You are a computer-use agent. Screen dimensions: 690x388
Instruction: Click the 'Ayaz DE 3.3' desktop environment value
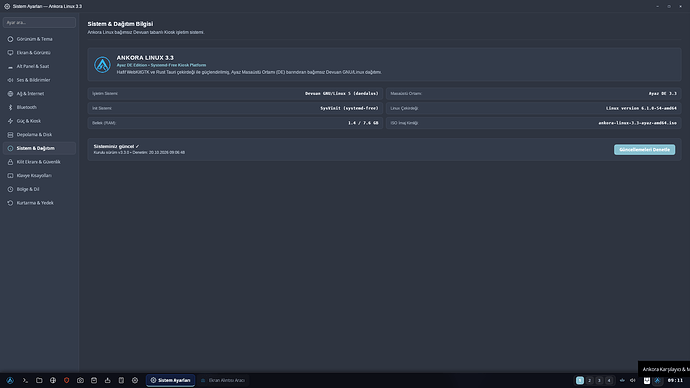point(662,94)
